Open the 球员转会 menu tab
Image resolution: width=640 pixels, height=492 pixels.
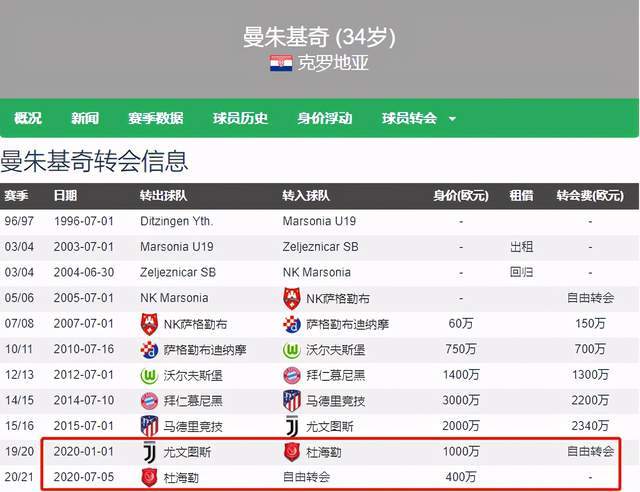409,118
